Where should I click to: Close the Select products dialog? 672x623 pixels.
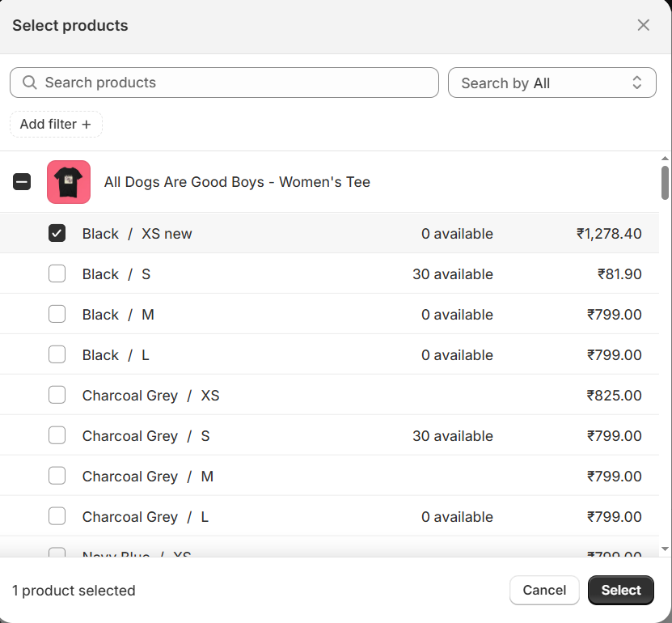click(x=643, y=25)
